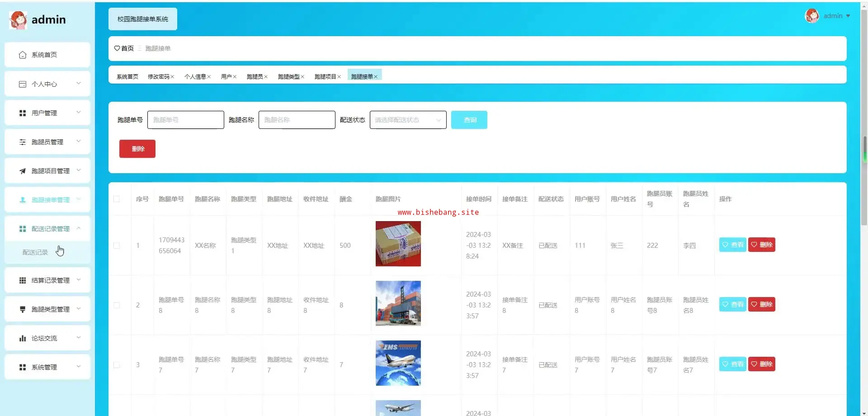Click the 查询 search button
868x416 pixels.
(469, 120)
